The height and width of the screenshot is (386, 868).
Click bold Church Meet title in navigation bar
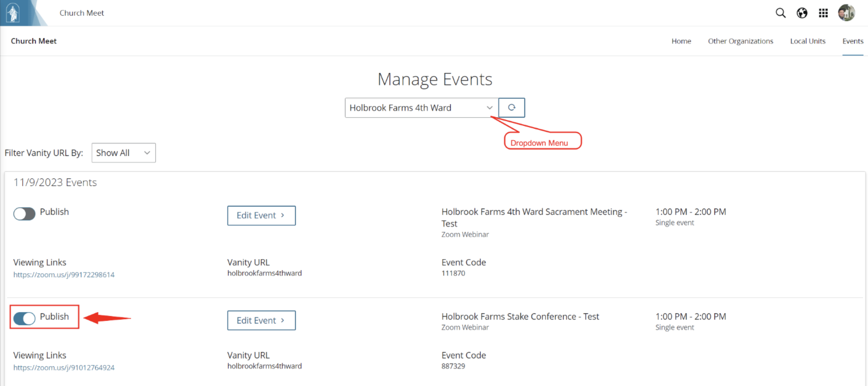[33, 41]
